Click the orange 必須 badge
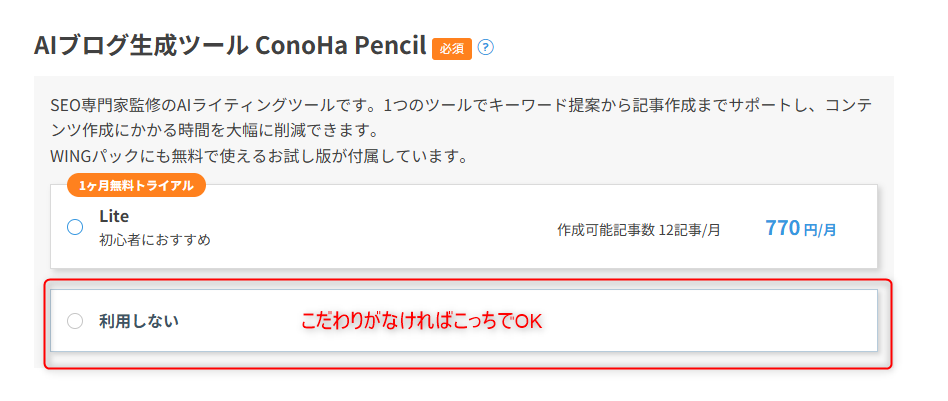 [x=451, y=48]
